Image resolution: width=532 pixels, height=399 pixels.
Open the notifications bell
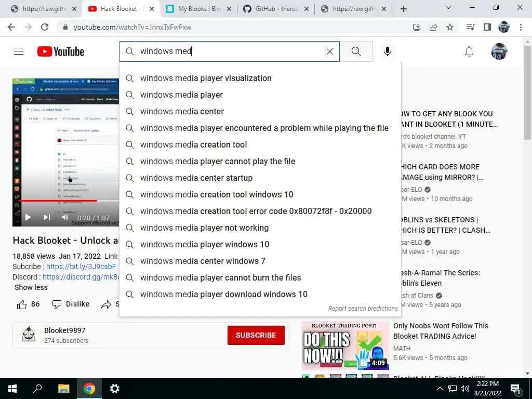click(469, 51)
